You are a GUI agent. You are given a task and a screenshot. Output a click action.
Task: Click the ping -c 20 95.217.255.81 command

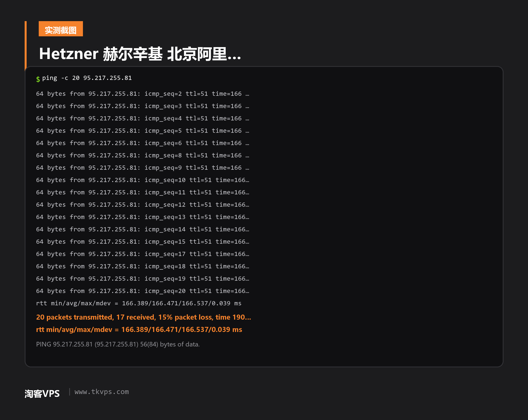[x=87, y=78]
